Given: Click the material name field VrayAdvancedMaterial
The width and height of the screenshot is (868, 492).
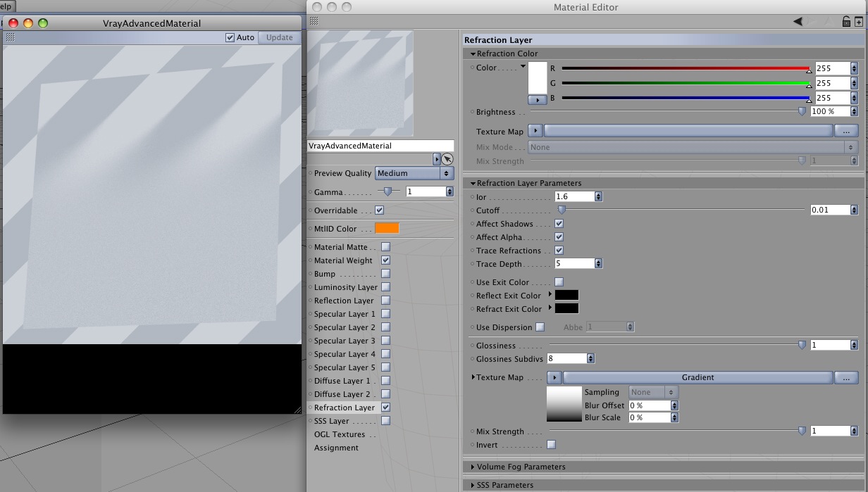Looking at the screenshot, I should (380, 146).
